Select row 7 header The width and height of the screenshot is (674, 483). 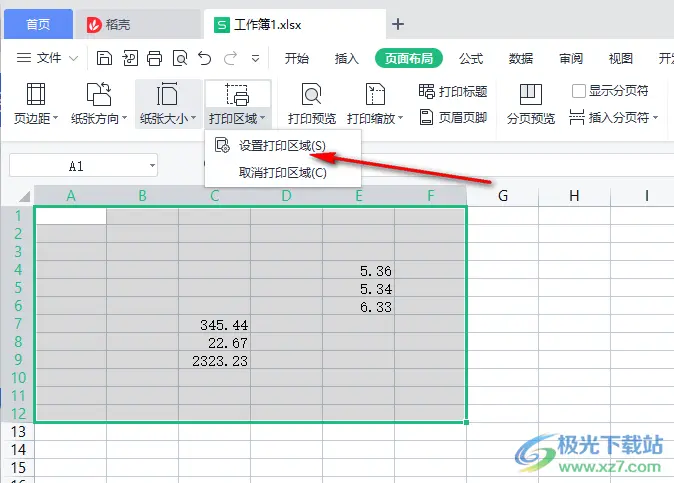click(18, 324)
